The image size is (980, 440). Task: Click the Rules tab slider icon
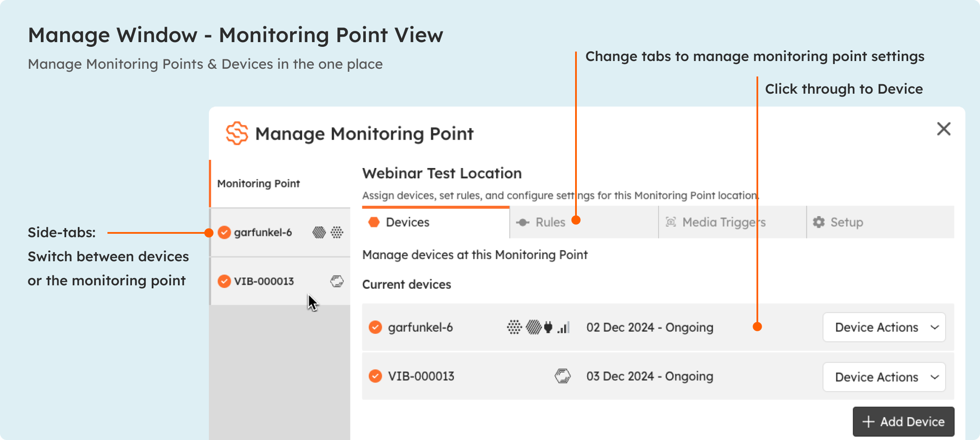(x=523, y=222)
